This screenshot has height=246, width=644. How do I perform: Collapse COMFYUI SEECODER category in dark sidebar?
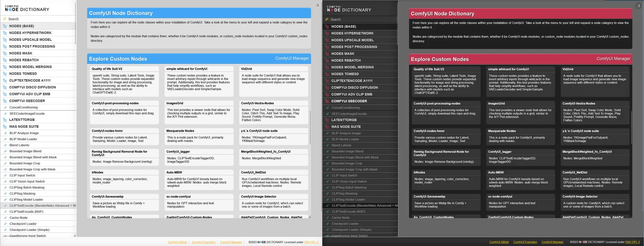click(360, 101)
